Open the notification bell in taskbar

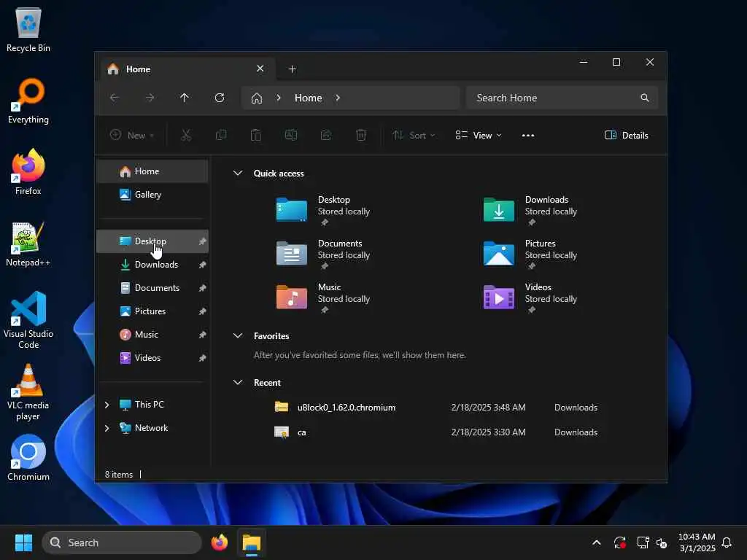coord(727,542)
